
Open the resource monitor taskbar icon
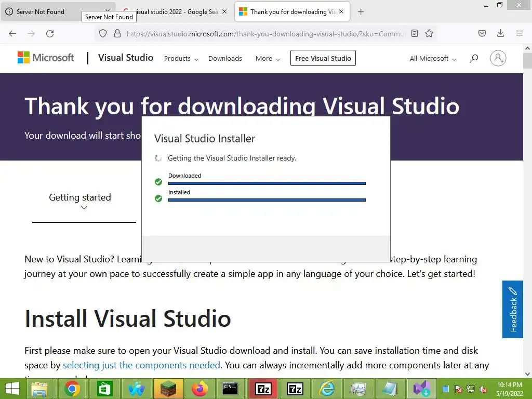point(358,389)
